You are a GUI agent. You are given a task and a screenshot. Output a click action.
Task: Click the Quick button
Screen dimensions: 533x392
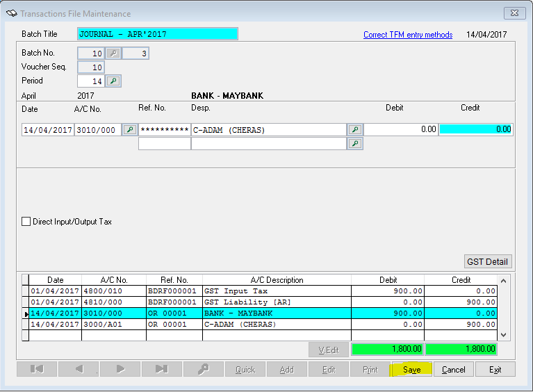(245, 369)
